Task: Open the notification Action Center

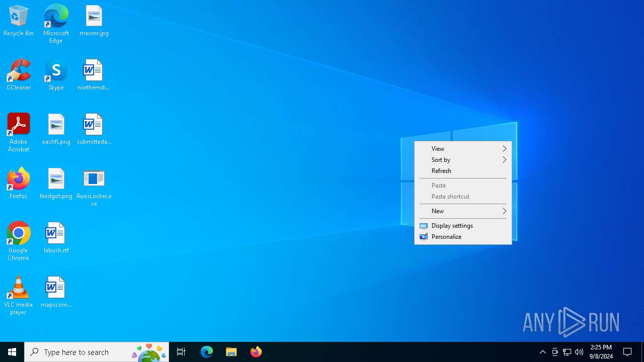Action: [x=627, y=352]
